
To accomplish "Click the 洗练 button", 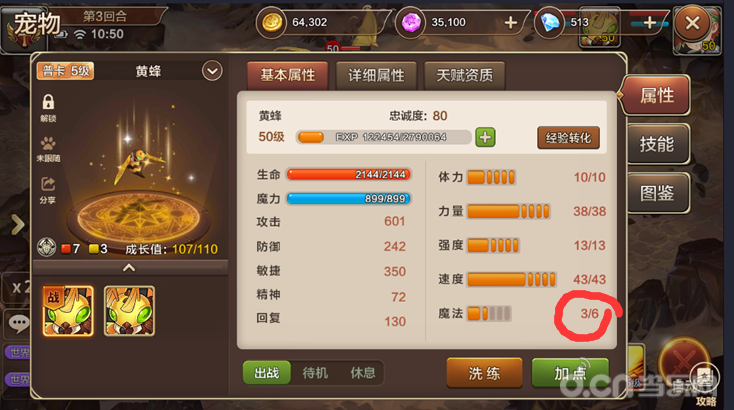I will point(484,373).
